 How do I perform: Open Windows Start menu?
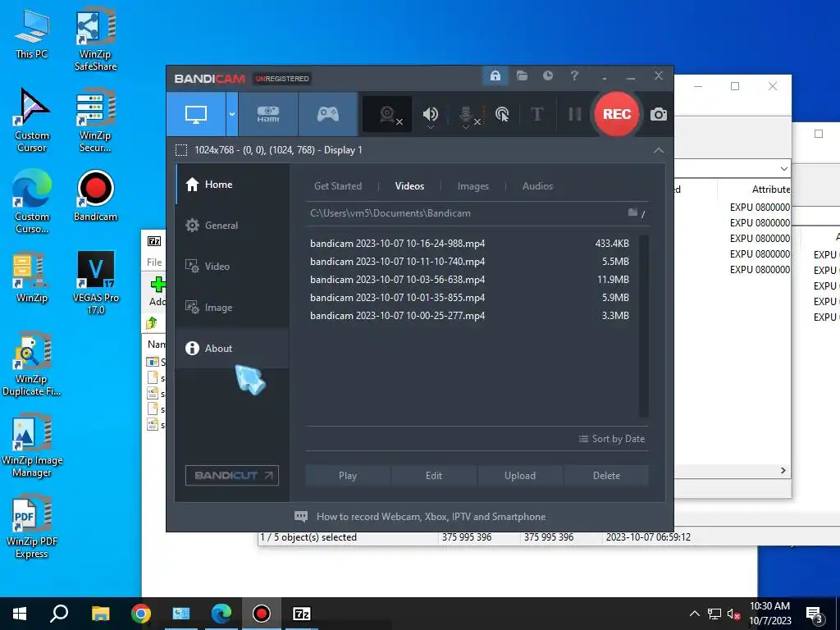click(20, 614)
